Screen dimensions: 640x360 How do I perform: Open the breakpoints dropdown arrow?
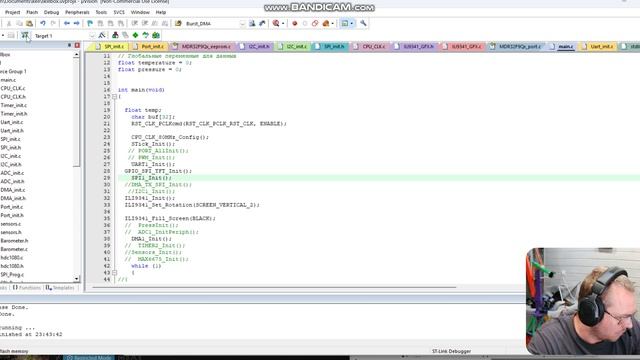pos(333,24)
